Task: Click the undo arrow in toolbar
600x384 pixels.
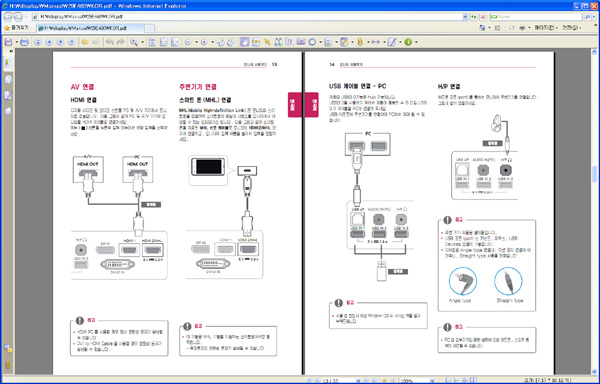Action: click(x=110, y=42)
